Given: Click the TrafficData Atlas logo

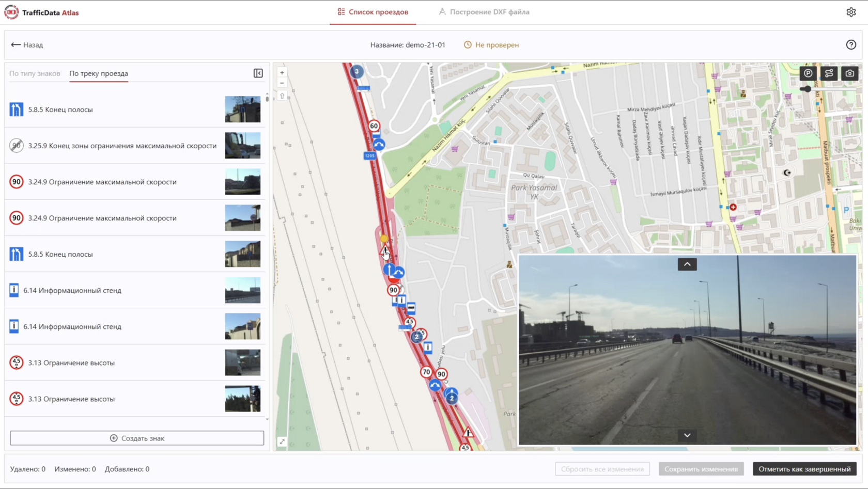Looking at the screenshot, I should click(x=42, y=12).
